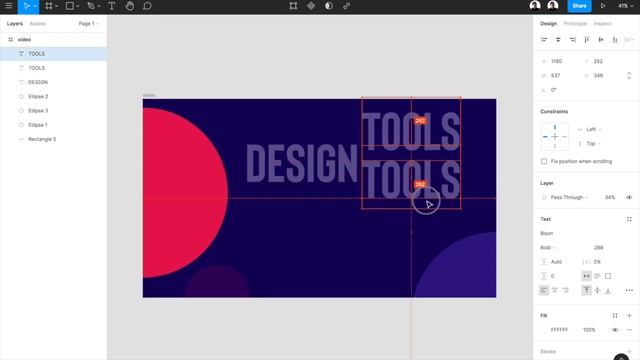Set text align right
This screenshot has height=360, width=640.
(565, 290)
